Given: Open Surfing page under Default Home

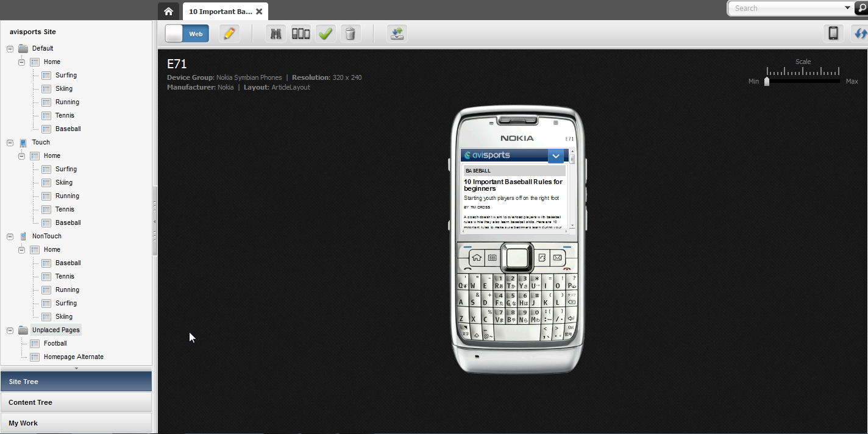Looking at the screenshot, I should [66, 75].
